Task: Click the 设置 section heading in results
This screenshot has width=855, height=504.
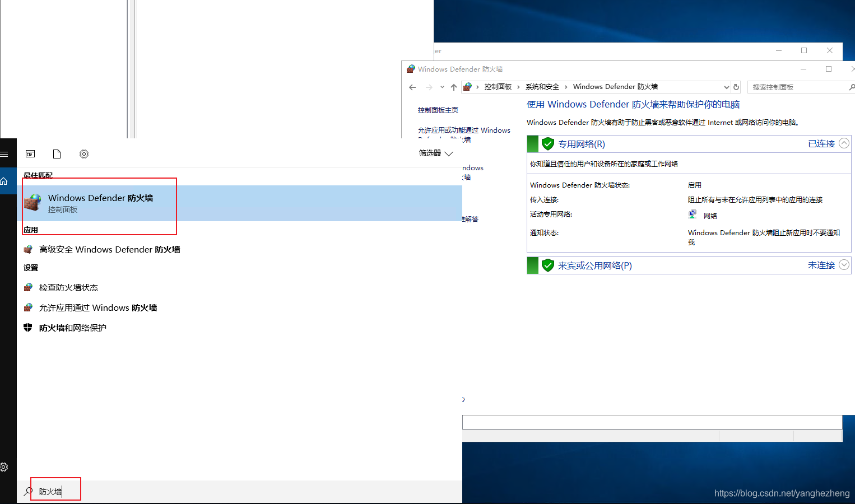Action: (x=31, y=268)
